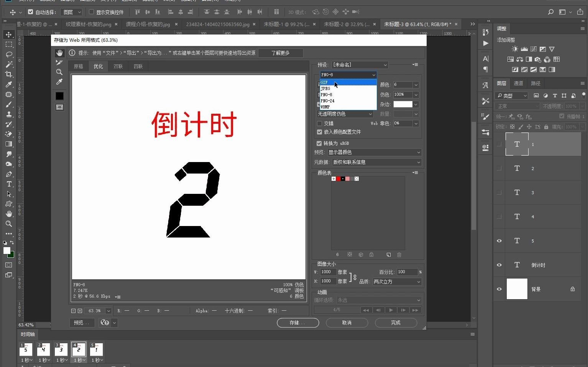The width and height of the screenshot is (588, 367).
Task: Switch to the 双联 2-up tab
Action: (118, 66)
